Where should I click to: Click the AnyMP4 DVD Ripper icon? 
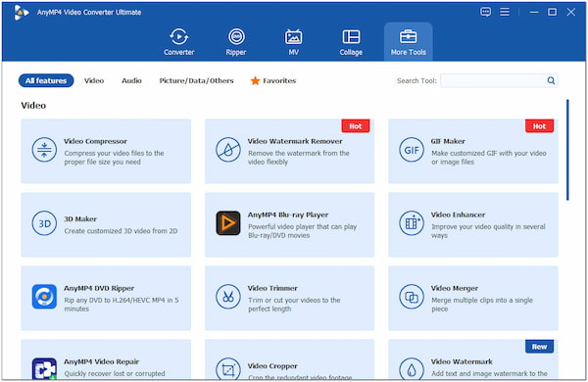click(44, 297)
